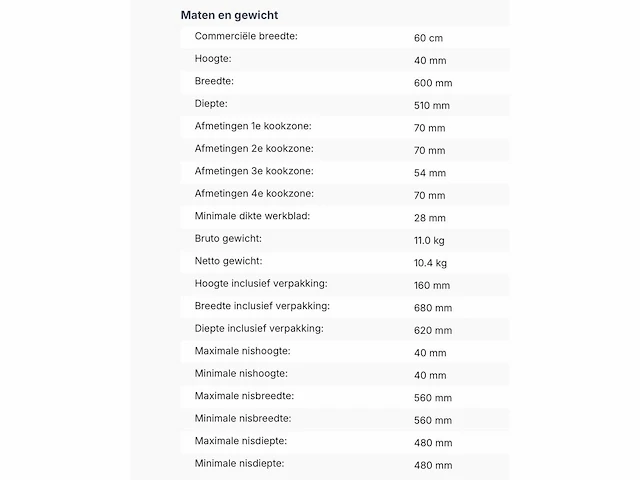
Task: Click Afmetingen 4e kookzone label
Action: tap(254, 193)
